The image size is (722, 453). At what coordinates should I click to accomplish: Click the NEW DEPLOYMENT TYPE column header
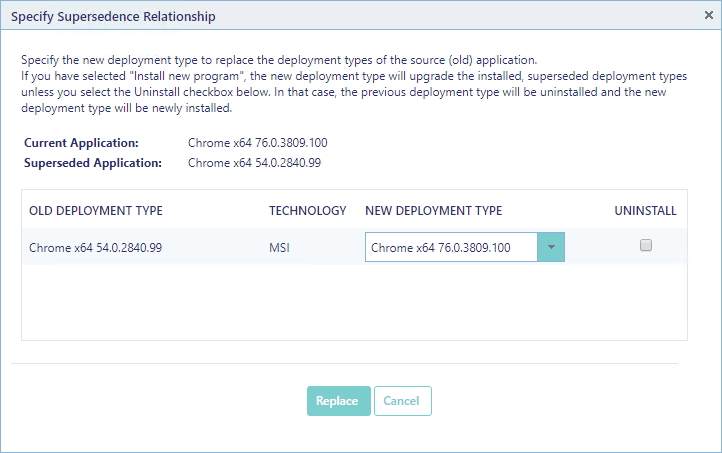(x=433, y=211)
